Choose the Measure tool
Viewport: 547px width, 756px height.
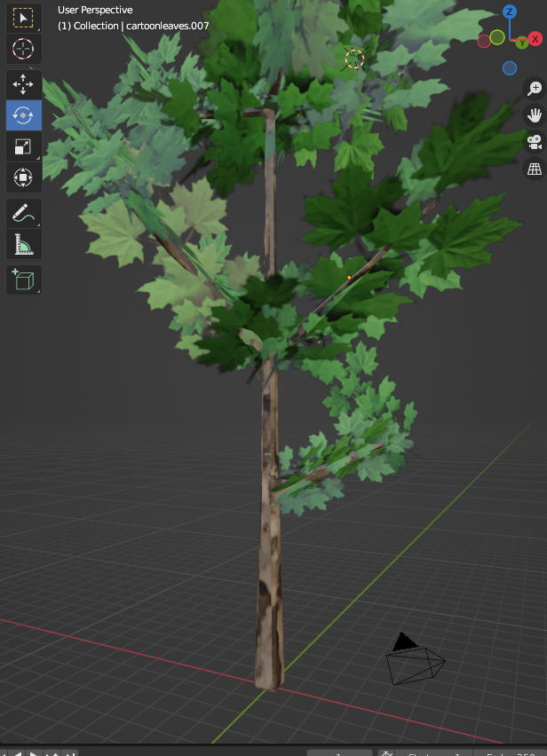click(x=23, y=244)
